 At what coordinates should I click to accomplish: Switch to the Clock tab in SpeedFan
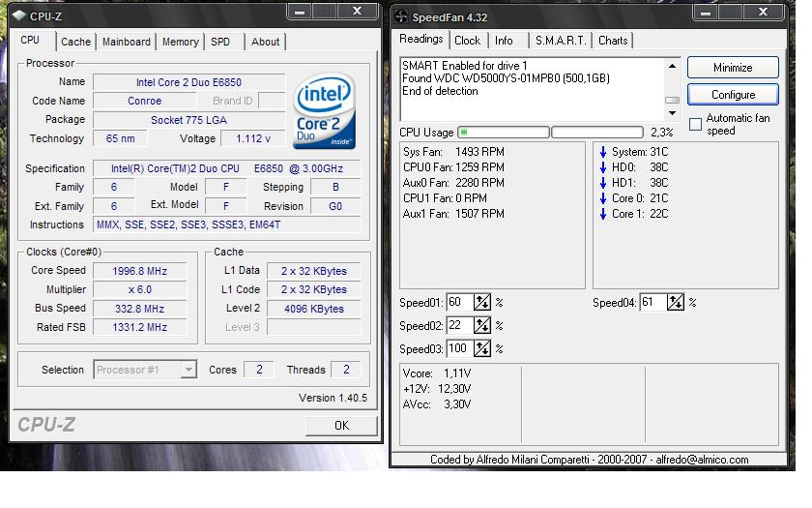[467, 41]
